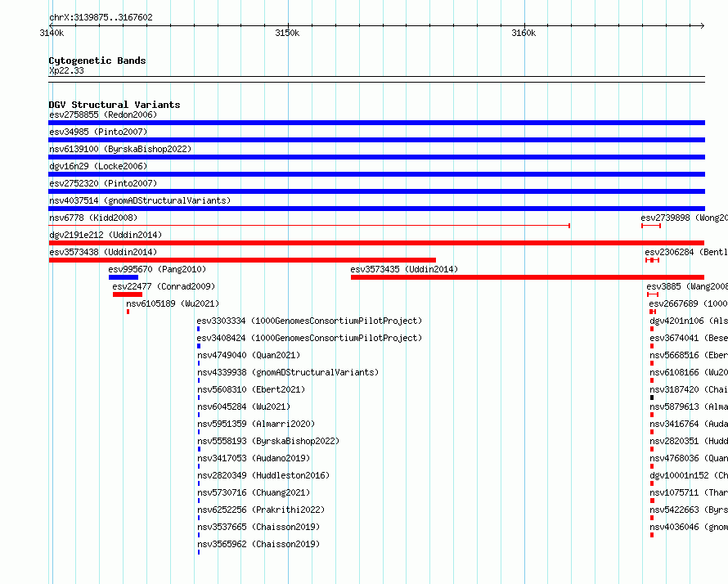Open nsv6105189 (Wu2021) label
728x584 pixels.
point(173,303)
